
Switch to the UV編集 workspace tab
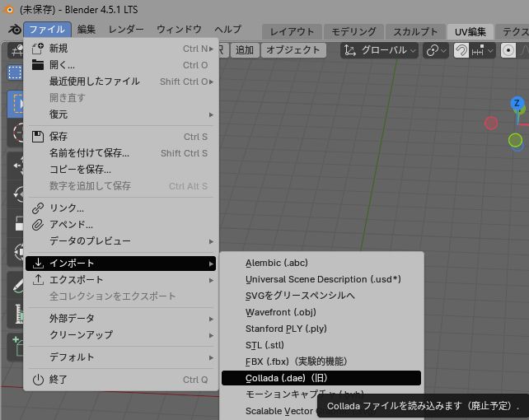[x=470, y=31]
